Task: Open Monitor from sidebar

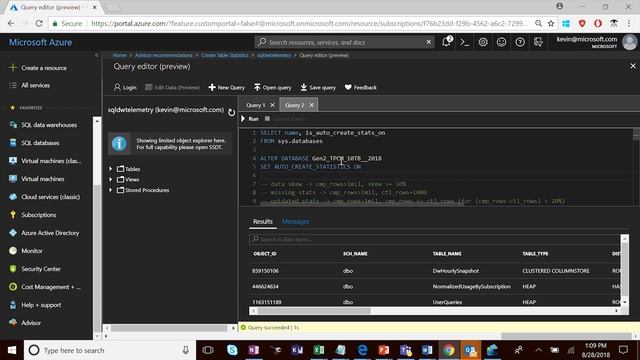Action: point(26,251)
